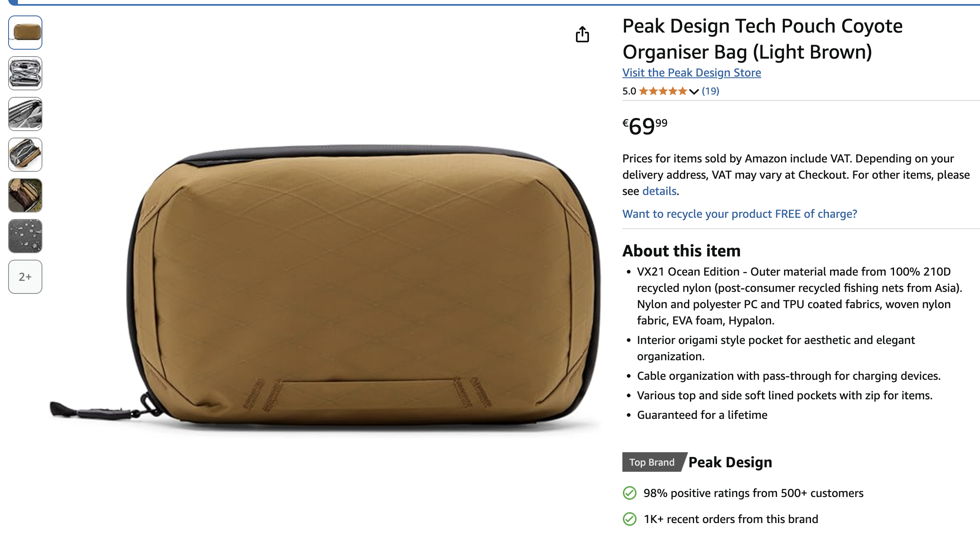Screen dimensions: 980x543
Task: Show the water droplets fabric thumbnail
Action: pyautogui.click(x=25, y=236)
